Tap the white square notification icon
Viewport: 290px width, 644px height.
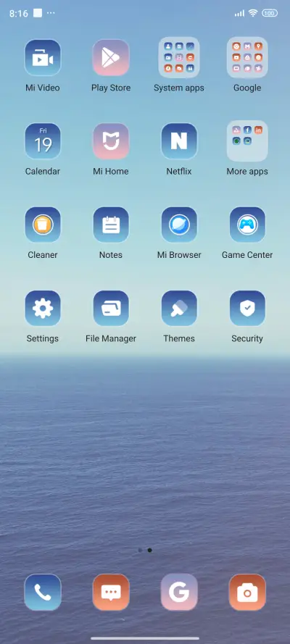click(38, 13)
